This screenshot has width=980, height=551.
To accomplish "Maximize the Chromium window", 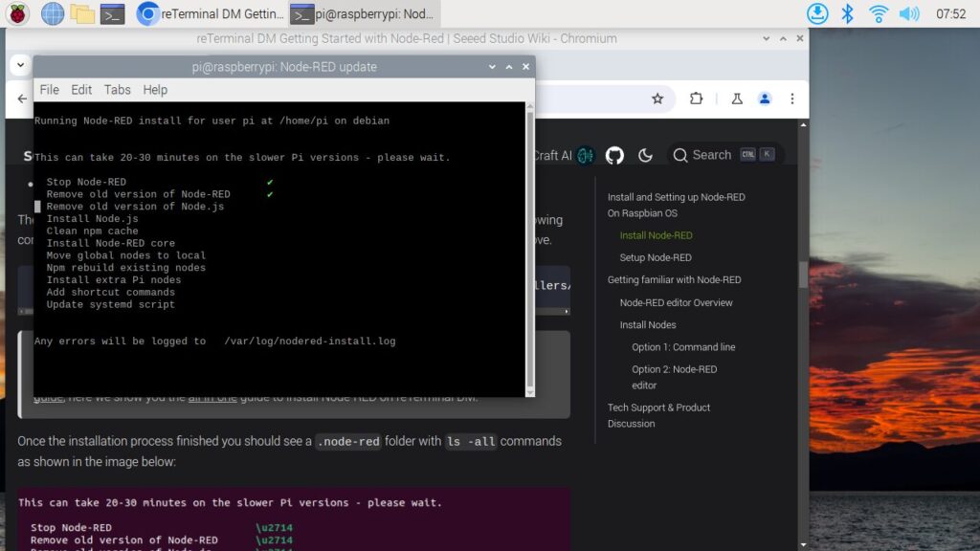I will (783, 38).
